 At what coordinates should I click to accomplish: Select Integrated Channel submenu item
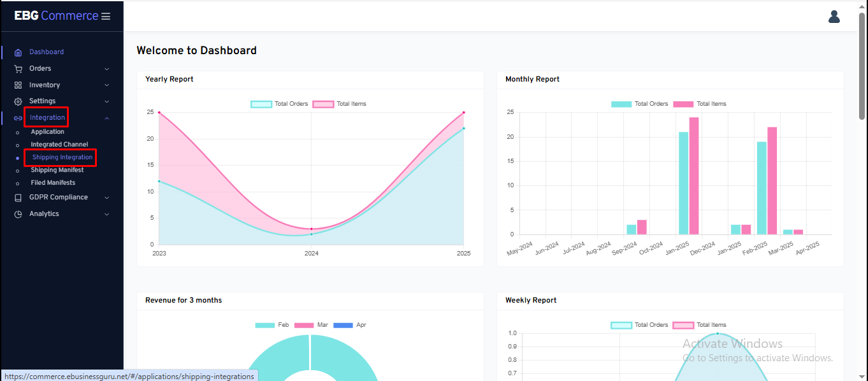point(59,145)
